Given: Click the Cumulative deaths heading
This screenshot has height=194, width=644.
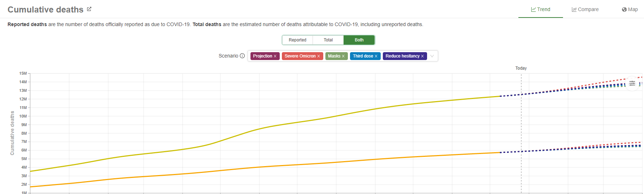Looking at the screenshot, I should click(x=45, y=10).
